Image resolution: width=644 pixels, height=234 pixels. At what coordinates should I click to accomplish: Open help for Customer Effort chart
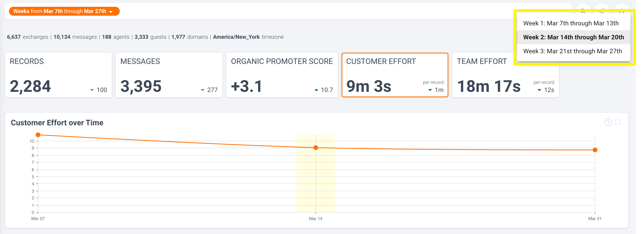[608, 122]
